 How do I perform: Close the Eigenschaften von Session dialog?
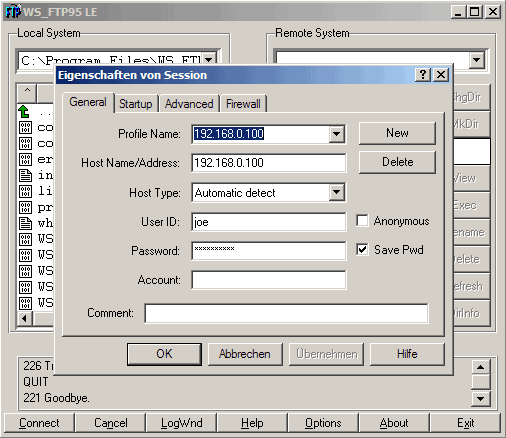441,74
